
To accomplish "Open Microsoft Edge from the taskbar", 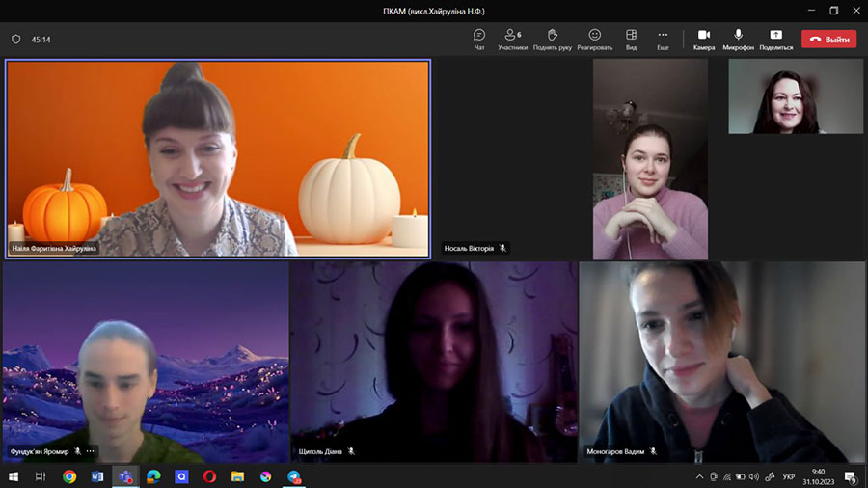I will tap(153, 476).
